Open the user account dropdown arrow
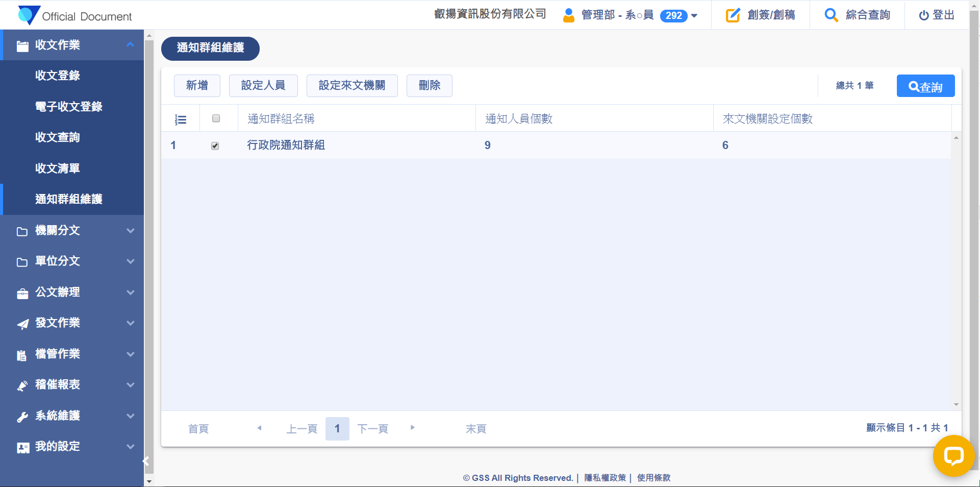The width and height of the screenshot is (980, 487). pyautogui.click(x=694, y=16)
